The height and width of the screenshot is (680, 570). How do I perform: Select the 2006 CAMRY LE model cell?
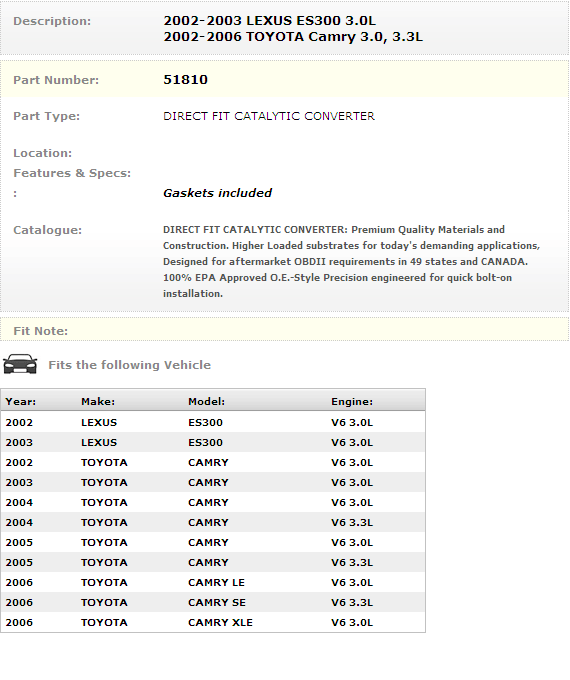[216, 582]
